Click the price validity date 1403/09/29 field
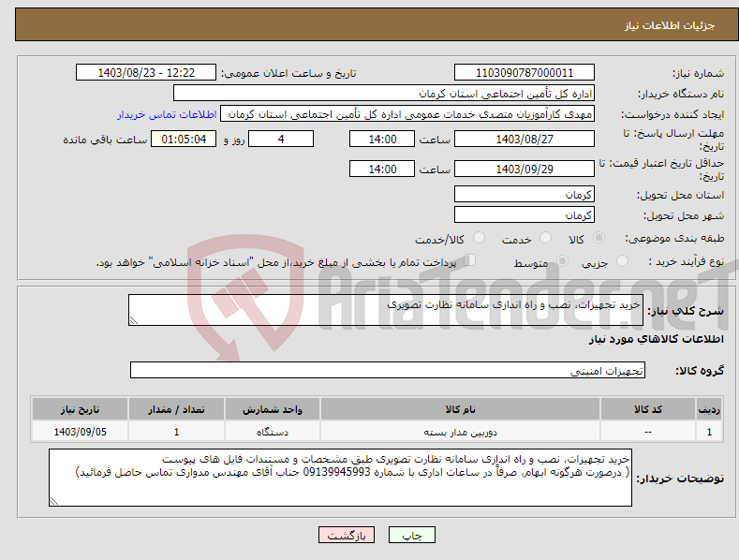Image resolution: width=739 pixels, height=560 pixels. (x=525, y=169)
